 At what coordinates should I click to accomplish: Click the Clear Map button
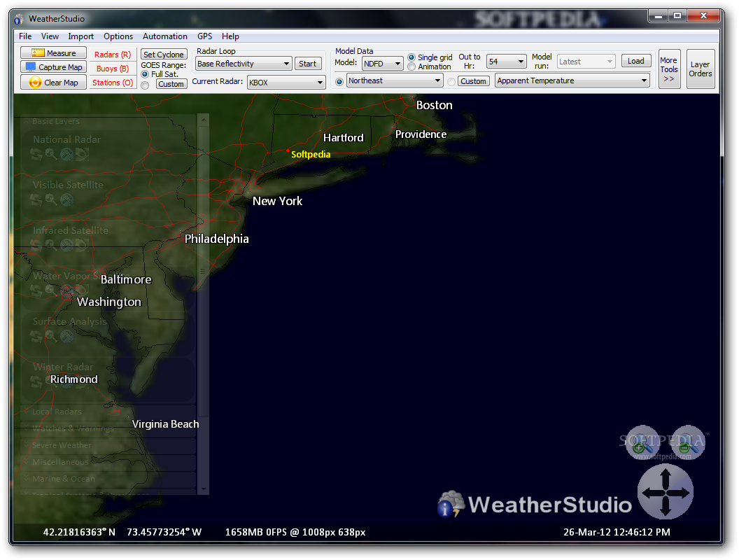tap(53, 83)
